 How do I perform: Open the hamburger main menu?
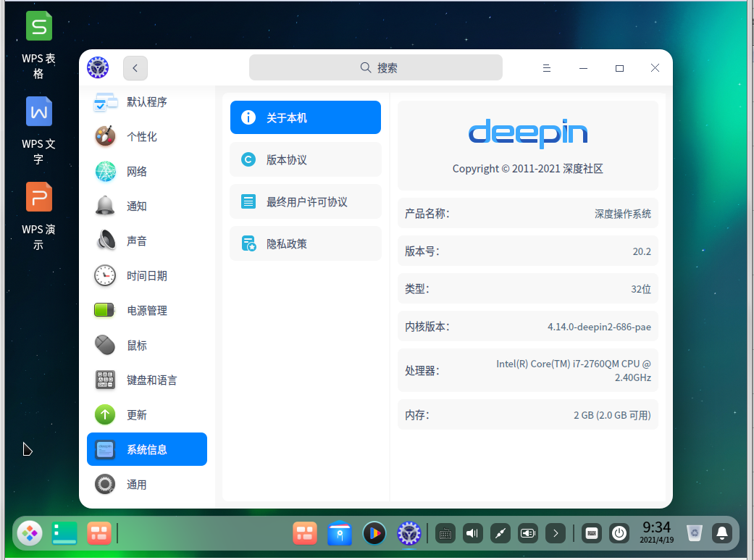[x=547, y=68]
